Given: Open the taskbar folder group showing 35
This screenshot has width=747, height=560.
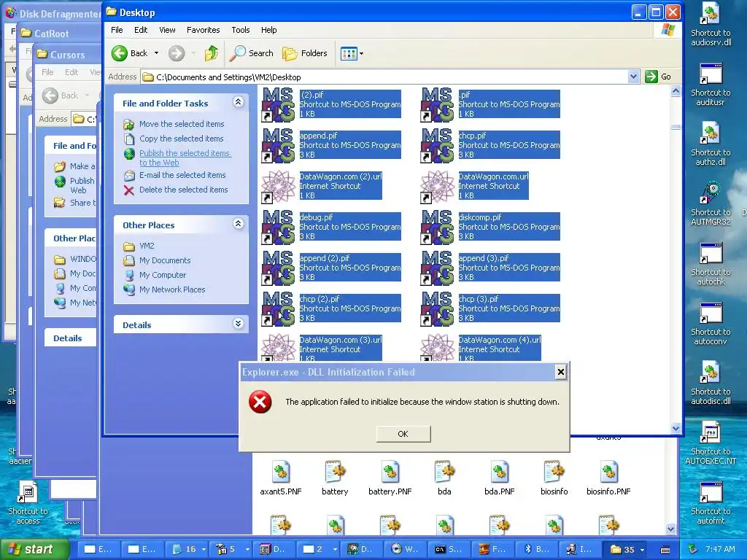Looking at the screenshot, I should point(626,549).
